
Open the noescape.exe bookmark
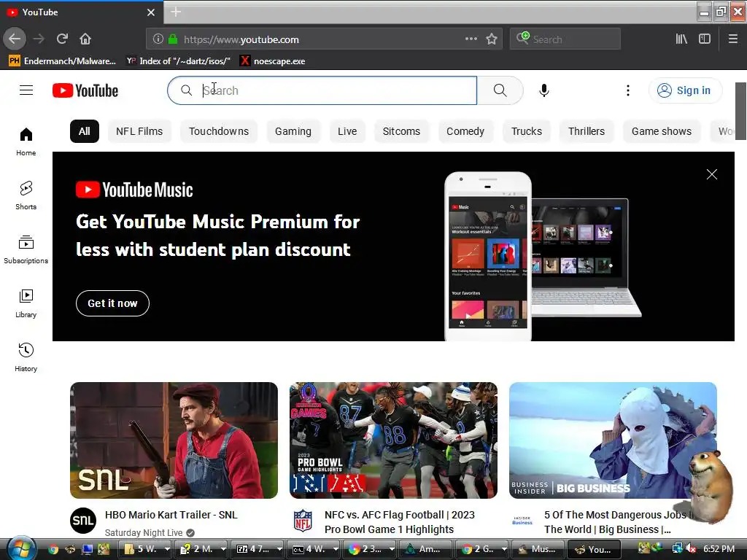click(273, 61)
